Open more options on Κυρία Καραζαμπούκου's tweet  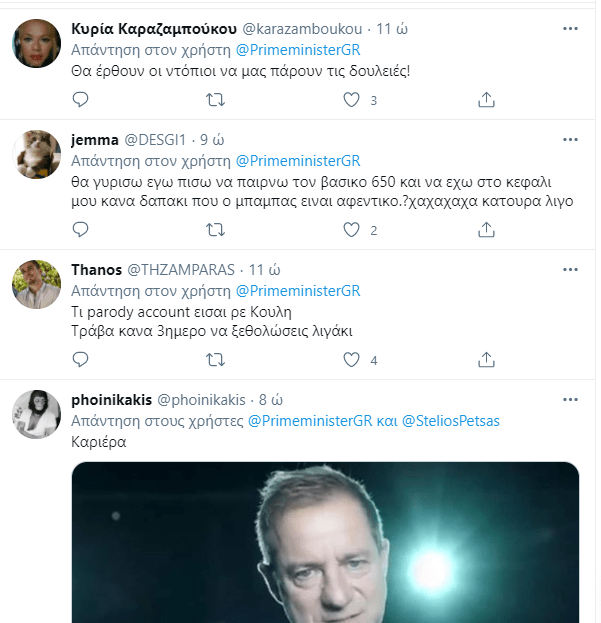[570, 28]
